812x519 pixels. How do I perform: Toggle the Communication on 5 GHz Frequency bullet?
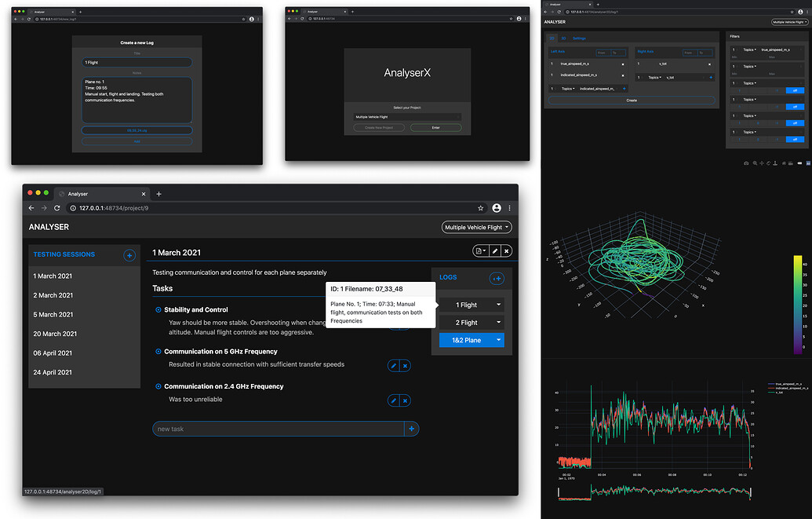pyautogui.click(x=158, y=352)
